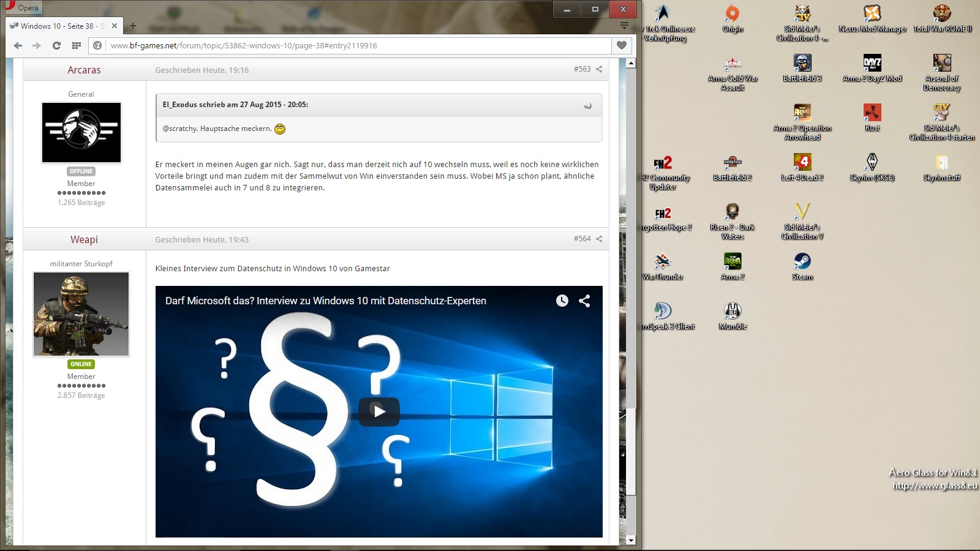
Task: Click the address bar URL field
Action: [355, 45]
